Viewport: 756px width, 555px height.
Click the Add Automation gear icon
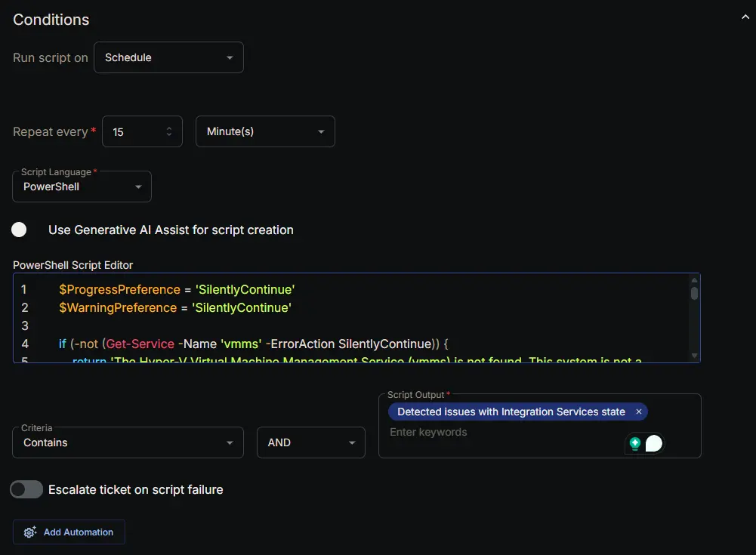click(30, 532)
